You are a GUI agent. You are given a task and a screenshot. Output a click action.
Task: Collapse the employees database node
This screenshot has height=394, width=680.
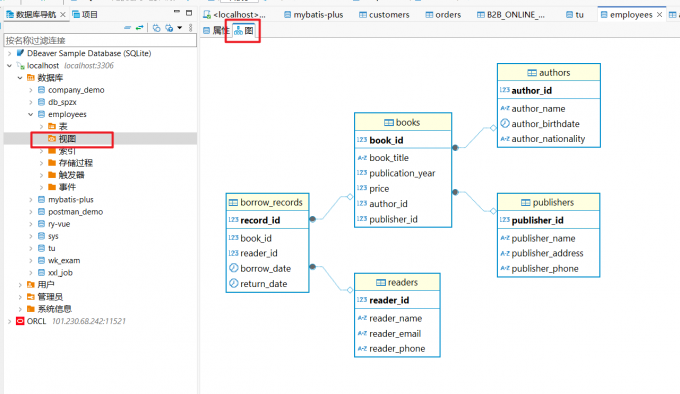point(31,114)
